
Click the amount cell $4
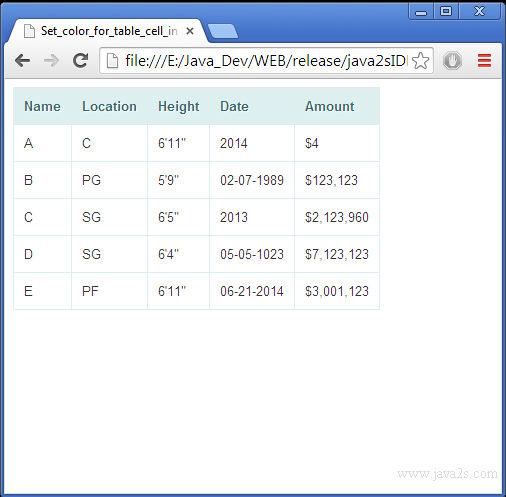pyautogui.click(x=337, y=143)
